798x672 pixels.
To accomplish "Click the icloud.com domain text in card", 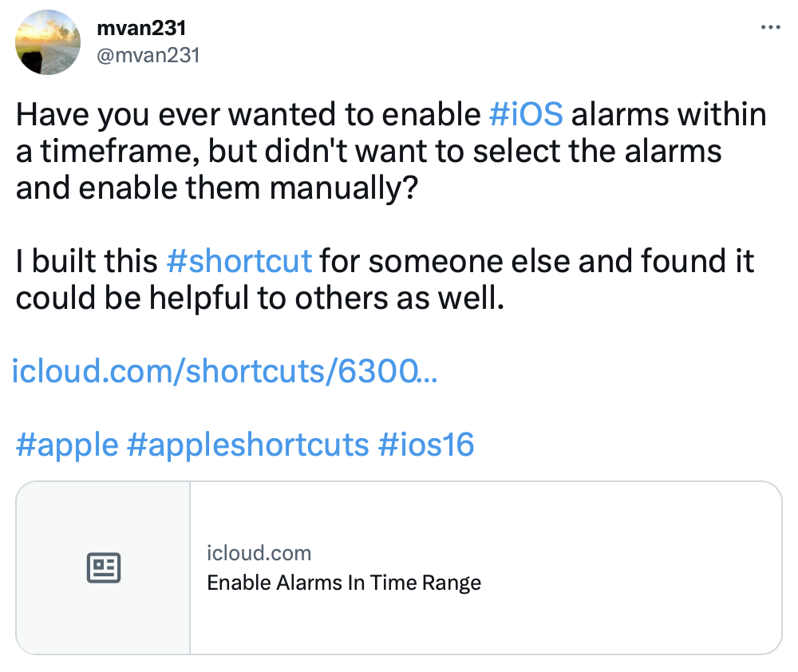I will [259, 553].
